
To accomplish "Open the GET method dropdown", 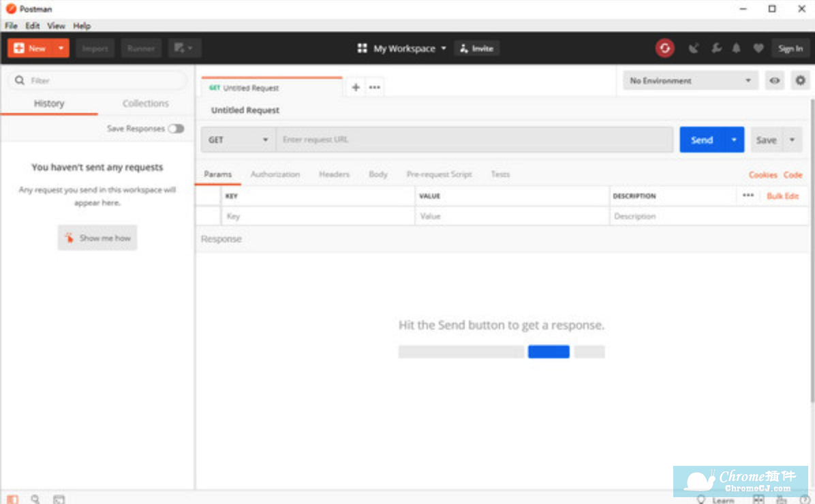I will click(x=238, y=140).
